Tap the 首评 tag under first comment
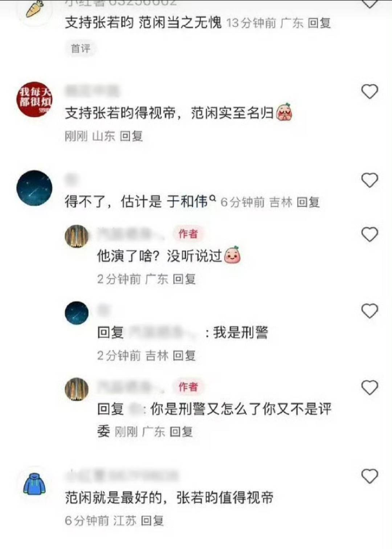 pos(81,48)
